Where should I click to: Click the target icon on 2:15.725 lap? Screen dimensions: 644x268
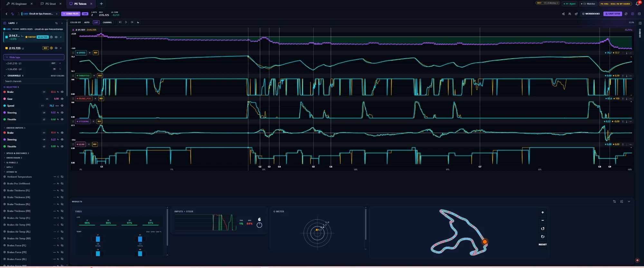[51, 48]
